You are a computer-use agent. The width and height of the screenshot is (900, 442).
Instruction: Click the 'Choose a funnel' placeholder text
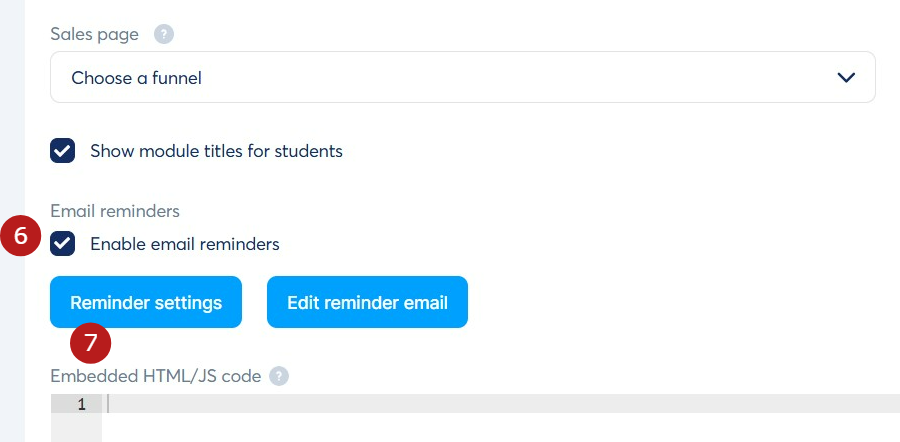136,77
